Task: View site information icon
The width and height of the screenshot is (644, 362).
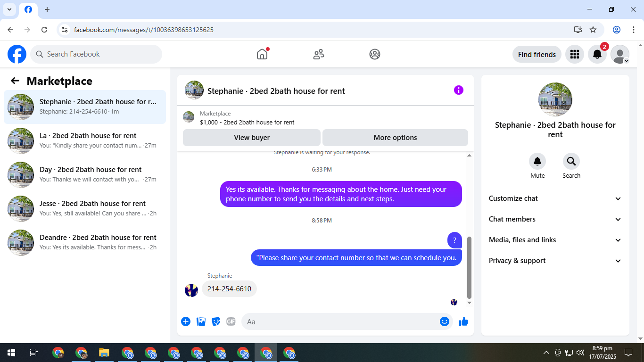Action: [x=65, y=30]
